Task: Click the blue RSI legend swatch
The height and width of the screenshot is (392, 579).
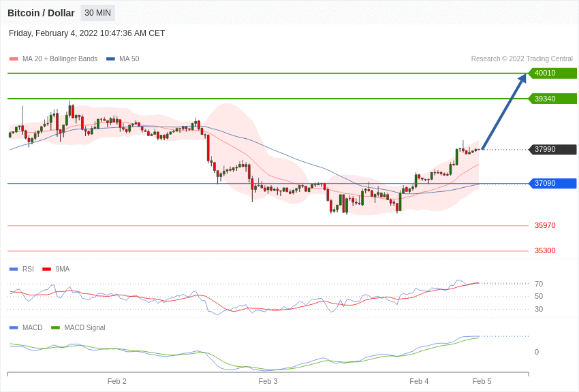Action: (x=14, y=269)
